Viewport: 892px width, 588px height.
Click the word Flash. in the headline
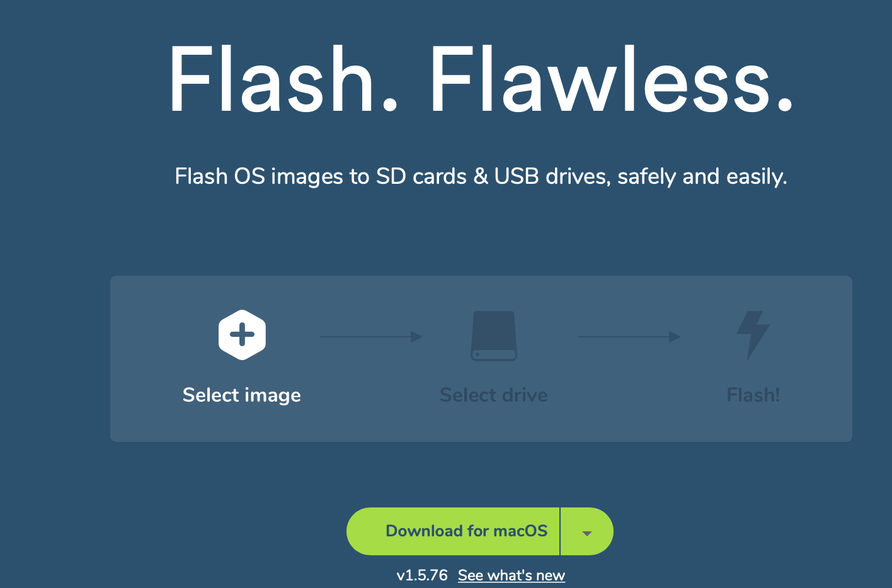point(284,80)
